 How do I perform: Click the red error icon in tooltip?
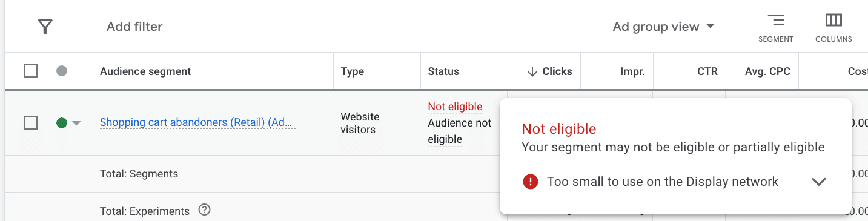[531, 182]
